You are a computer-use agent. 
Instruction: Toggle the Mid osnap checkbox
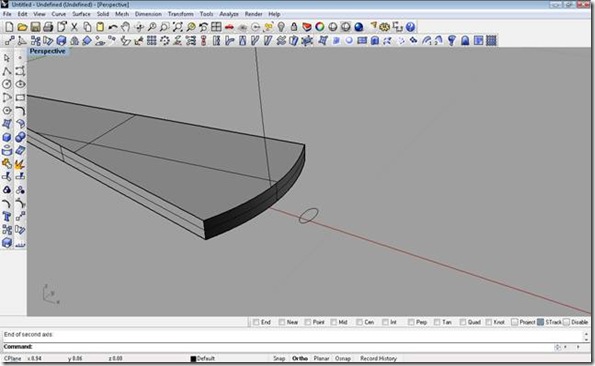tap(334, 322)
